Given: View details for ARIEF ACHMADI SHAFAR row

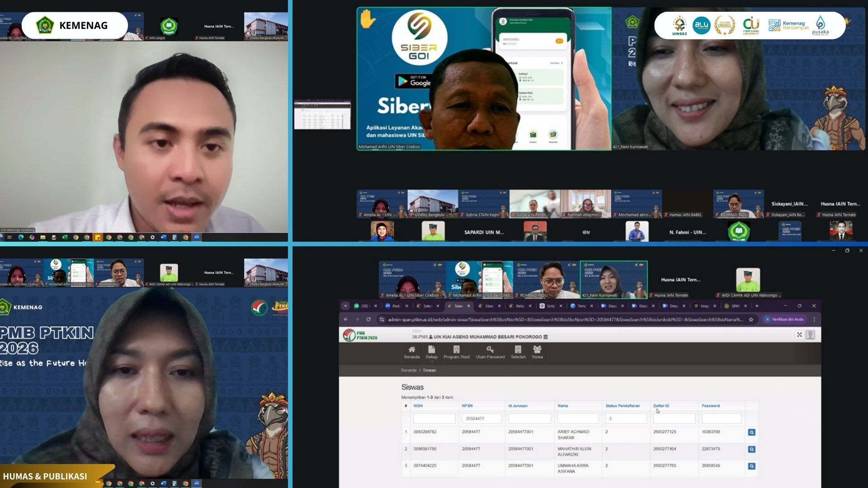Looking at the screenshot, I should click(x=751, y=432).
